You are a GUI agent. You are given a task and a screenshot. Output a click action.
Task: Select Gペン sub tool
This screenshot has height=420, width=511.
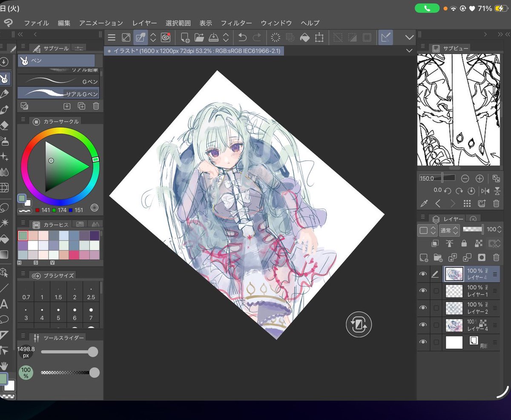pos(59,81)
